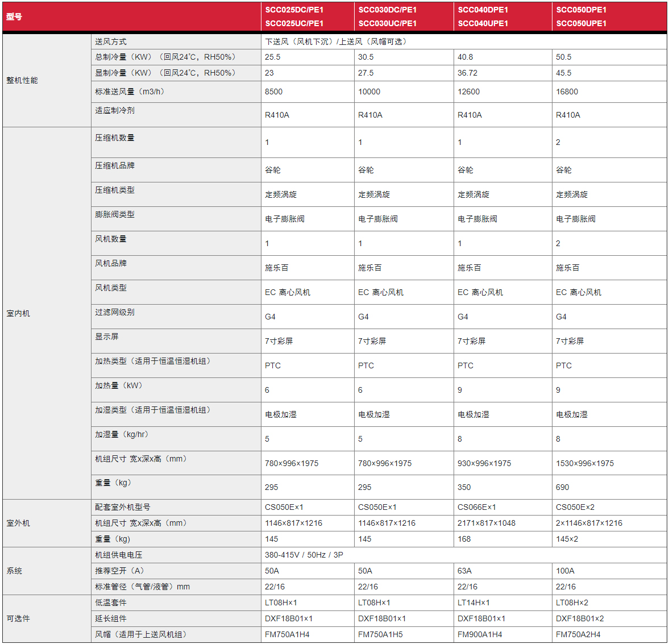Select the 室内机 category cell
This screenshot has height=644, width=669.
pos(18,313)
